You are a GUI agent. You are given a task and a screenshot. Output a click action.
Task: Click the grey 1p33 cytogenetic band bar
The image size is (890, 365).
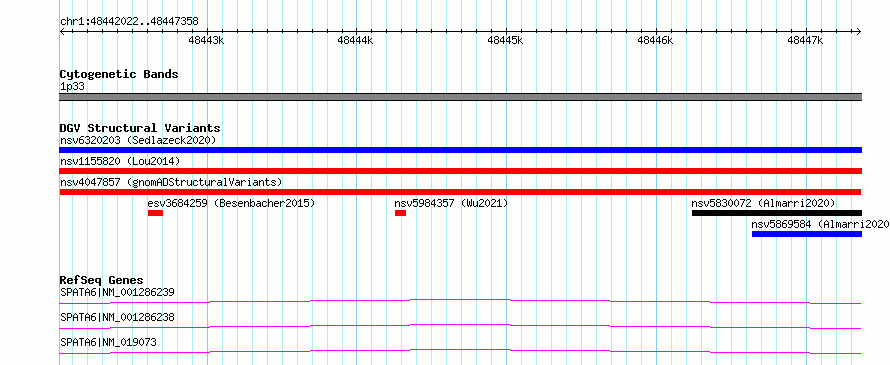click(460, 97)
